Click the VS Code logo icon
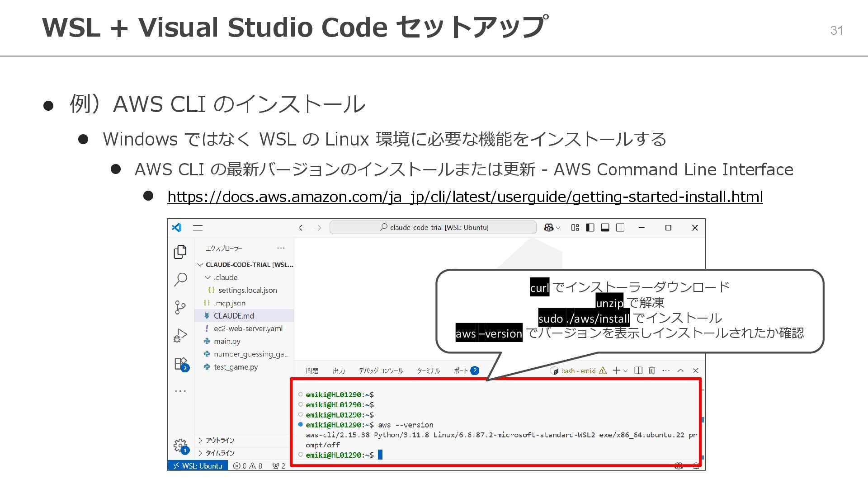Viewport: 868px width, 488px height. (177, 227)
